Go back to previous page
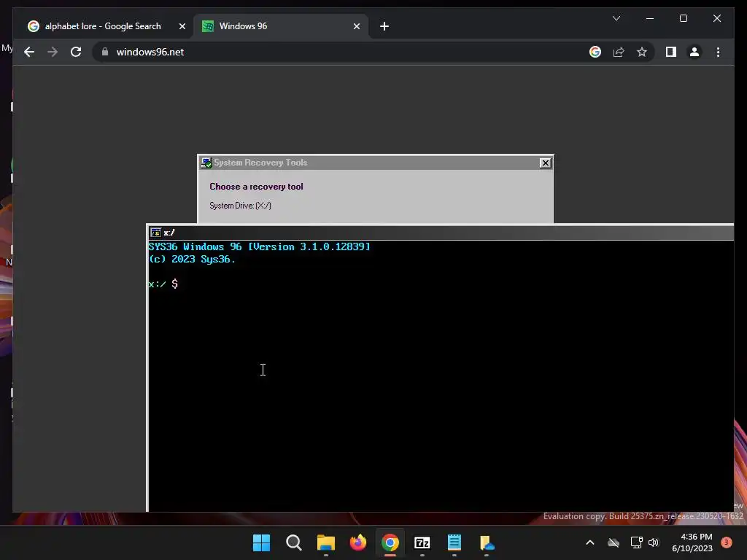Image resolution: width=747 pixels, height=560 pixels. (29, 52)
